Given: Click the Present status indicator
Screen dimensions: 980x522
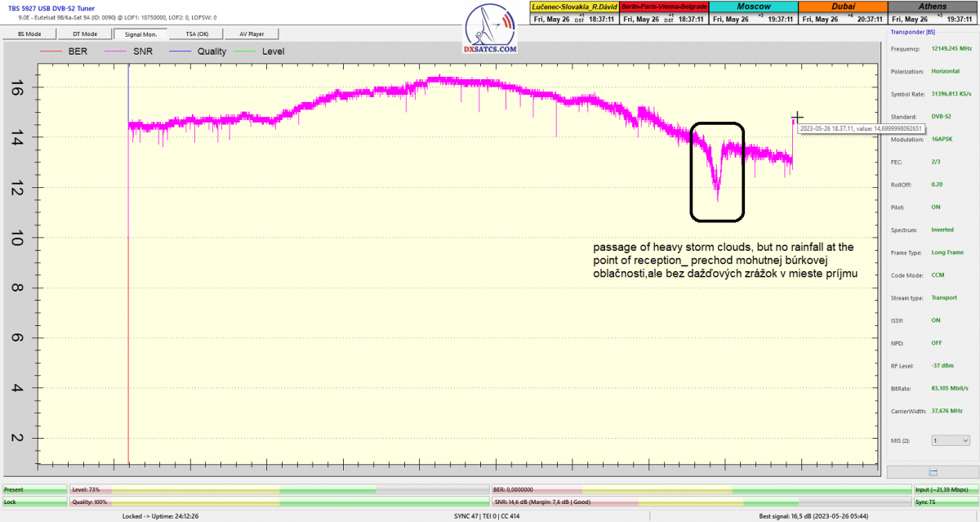Looking at the screenshot, I should [x=34, y=489].
